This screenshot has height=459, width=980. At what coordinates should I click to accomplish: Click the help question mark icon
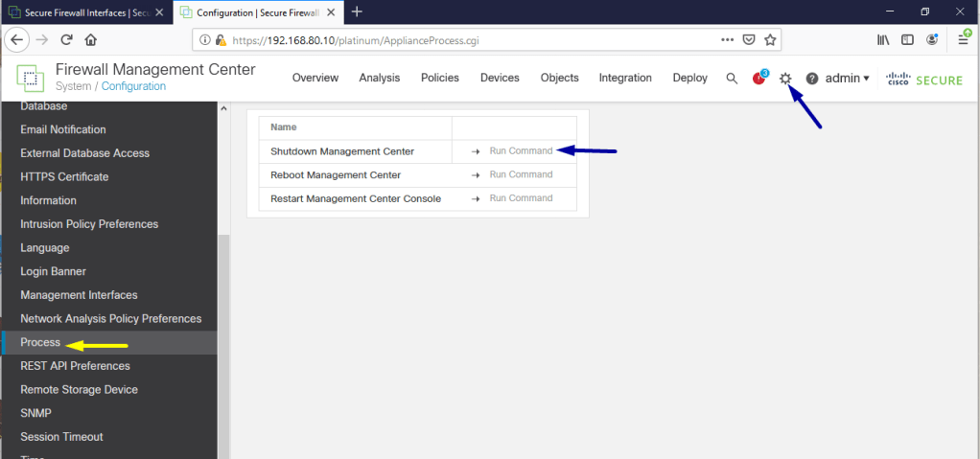pos(812,79)
